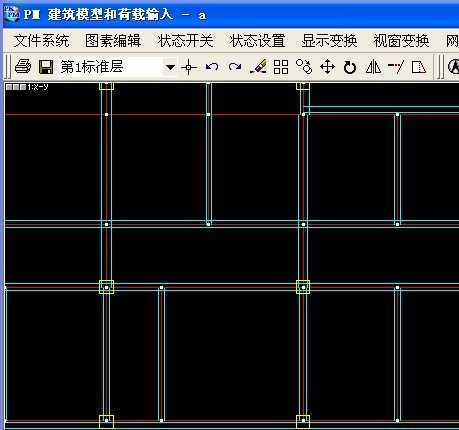
Task: Undo the last operation
Action: click(x=212, y=67)
